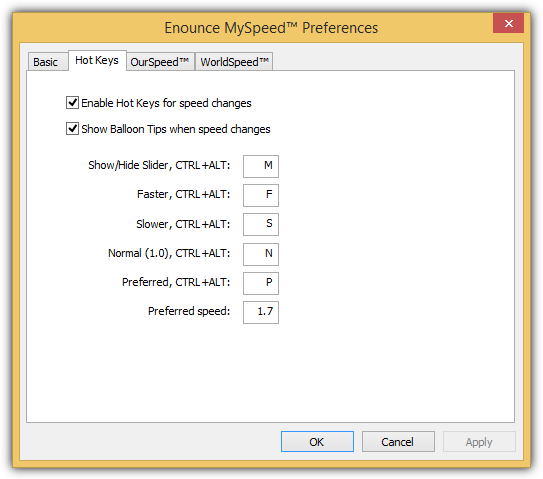Click the Preferred hotkey field containing P

coord(261,283)
